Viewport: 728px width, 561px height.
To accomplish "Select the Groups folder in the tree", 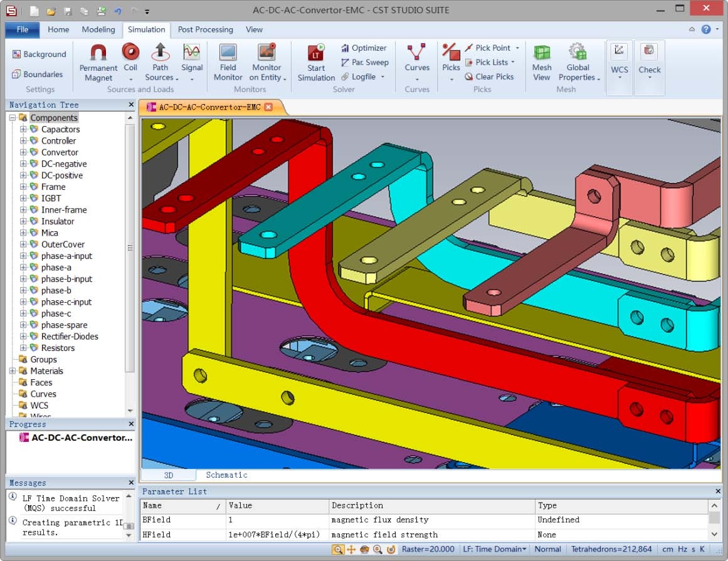I will pyautogui.click(x=43, y=359).
